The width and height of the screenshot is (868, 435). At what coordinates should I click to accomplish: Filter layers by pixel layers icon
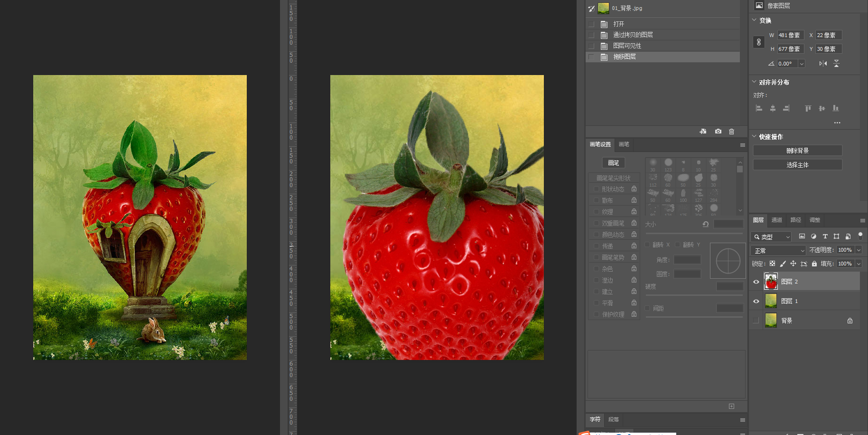pos(802,236)
